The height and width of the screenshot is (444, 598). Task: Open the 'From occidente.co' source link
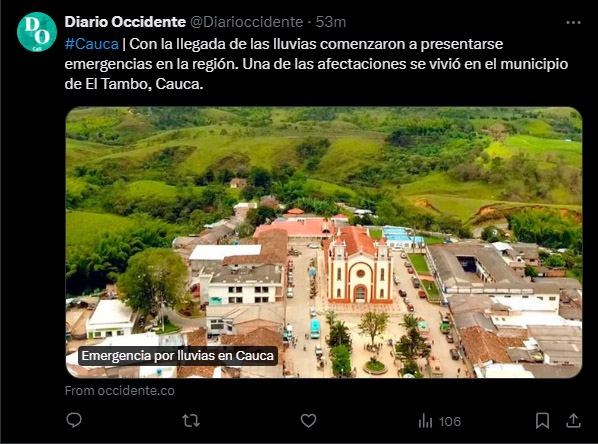120,391
